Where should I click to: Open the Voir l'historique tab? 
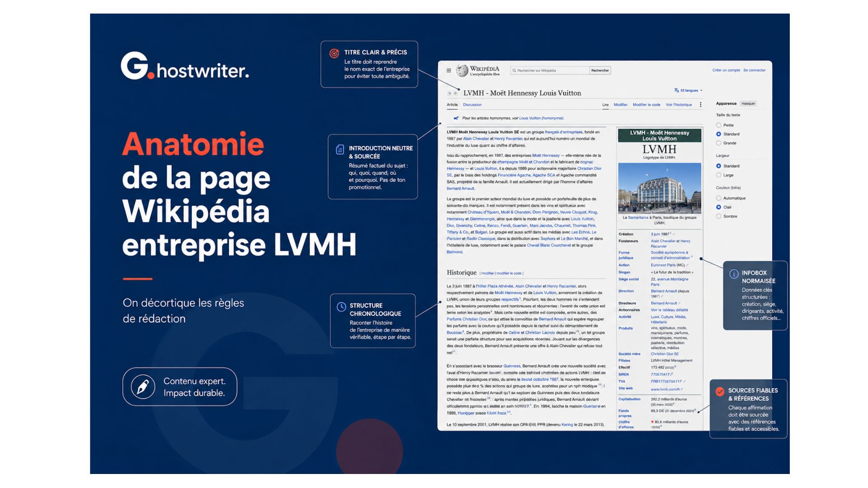(x=679, y=105)
